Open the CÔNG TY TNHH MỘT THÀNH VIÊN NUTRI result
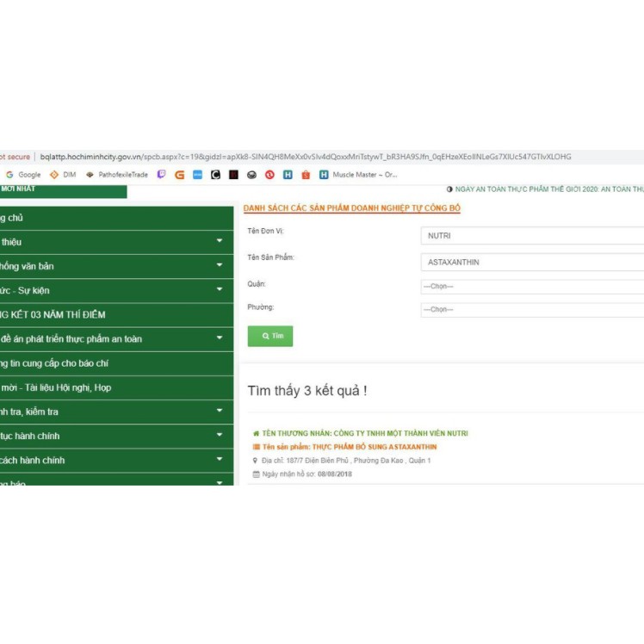Image resolution: width=644 pixels, height=644 pixels. point(365,434)
